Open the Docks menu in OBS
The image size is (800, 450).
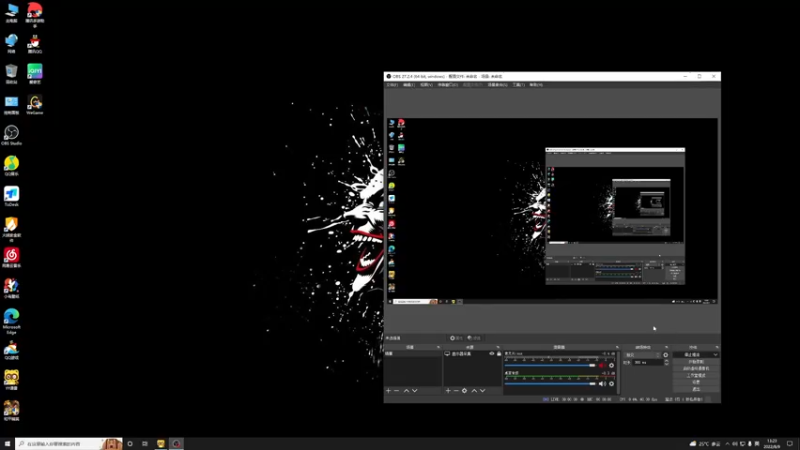click(x=447, y=85)
